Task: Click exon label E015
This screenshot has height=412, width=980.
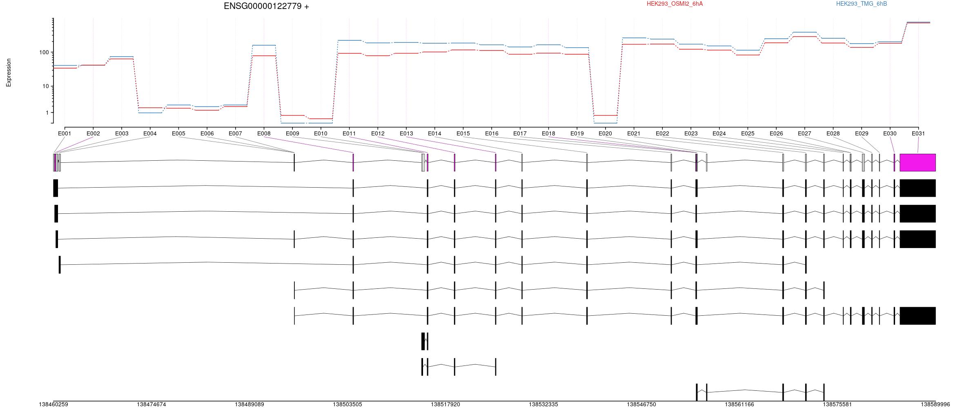Action: click(x=463, y=133)
